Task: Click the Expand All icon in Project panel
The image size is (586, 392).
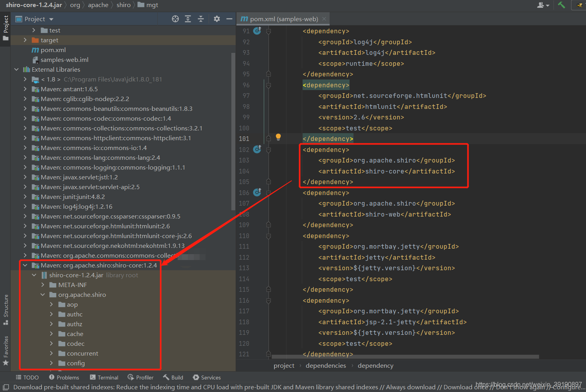Action: tap(188, 19)
